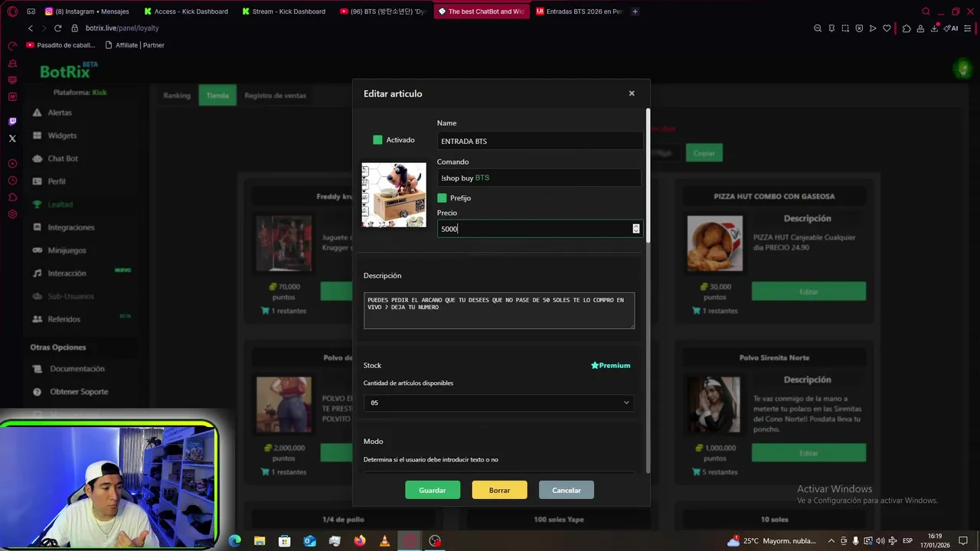Open the Premium star link
980x551 pixels.
[611, 366]
